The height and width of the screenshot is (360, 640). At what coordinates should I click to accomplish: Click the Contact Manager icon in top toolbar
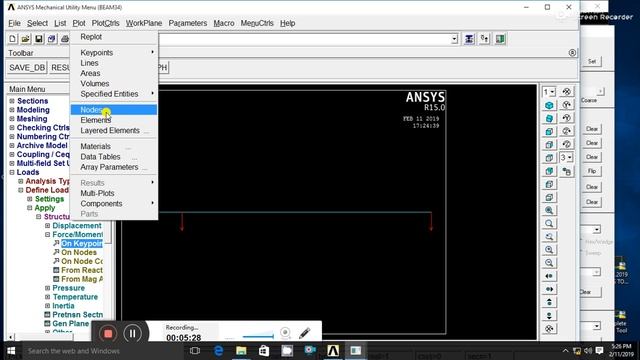500,39
